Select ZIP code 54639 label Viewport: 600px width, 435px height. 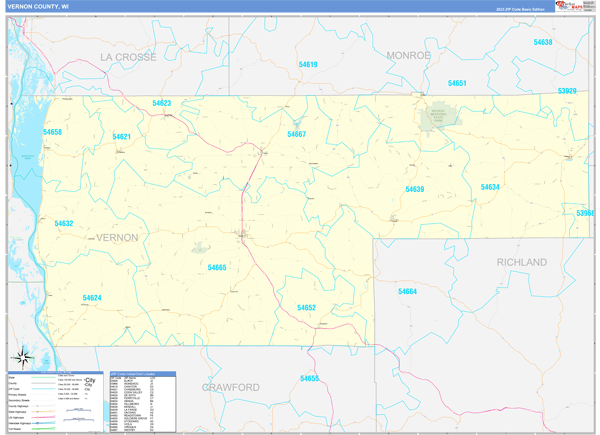click(415, 189)
